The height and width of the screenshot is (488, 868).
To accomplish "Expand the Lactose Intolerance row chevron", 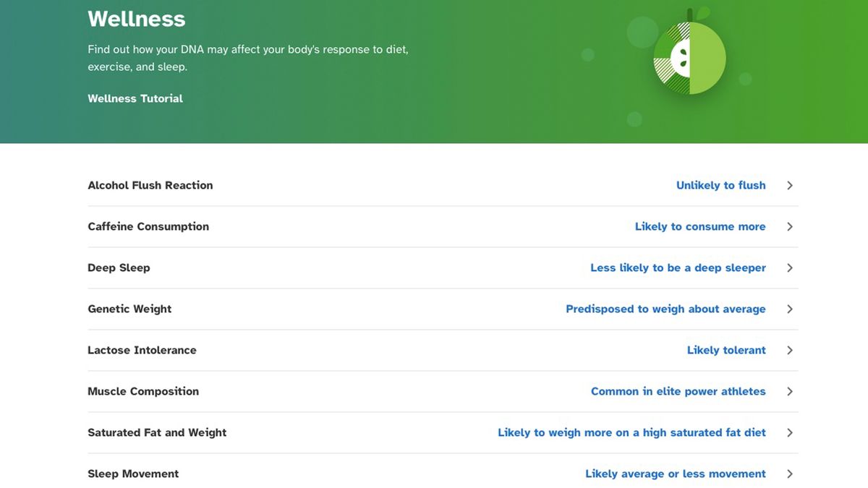I will tap(789, 350).
